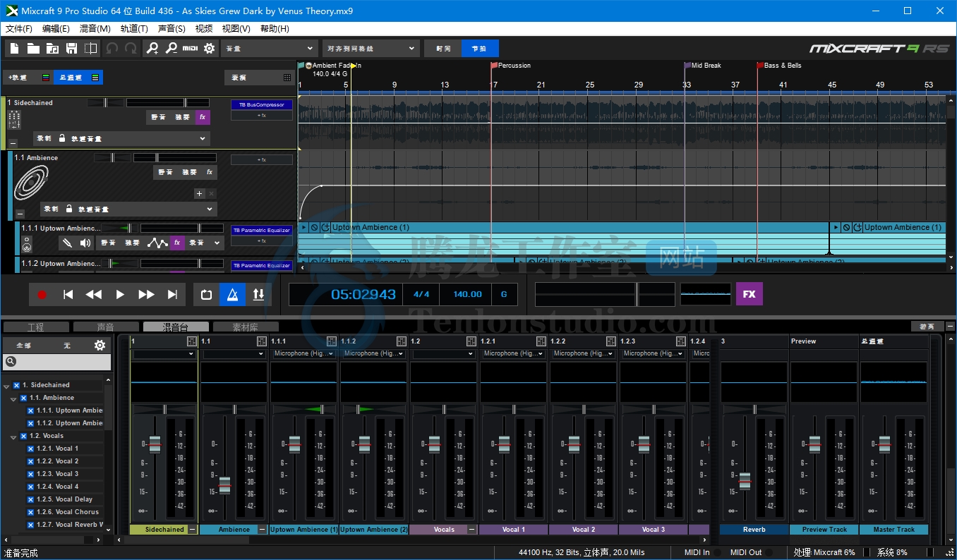Open input dropdown of mixer channel 1.1.1
This screenshot has height=560, width=957.
point(303,353)
